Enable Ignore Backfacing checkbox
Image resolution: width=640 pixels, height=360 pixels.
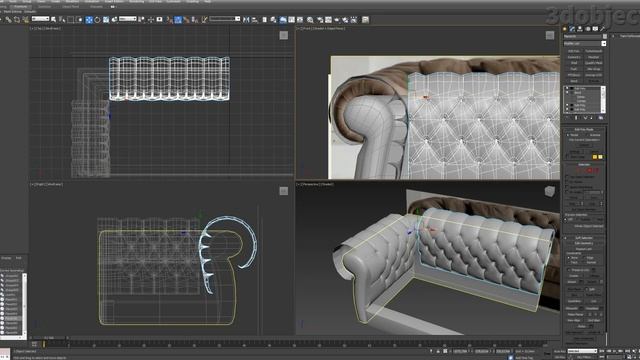[567, 187]
